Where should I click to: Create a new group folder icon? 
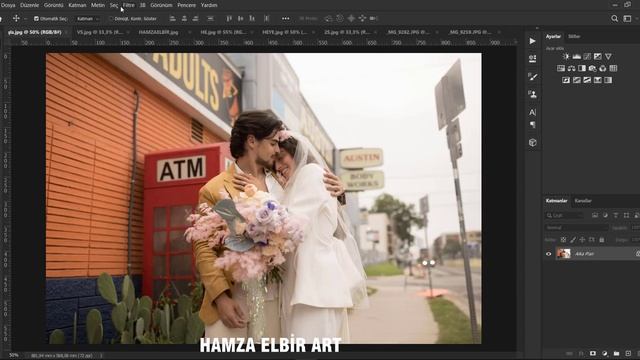click(616, 353)
